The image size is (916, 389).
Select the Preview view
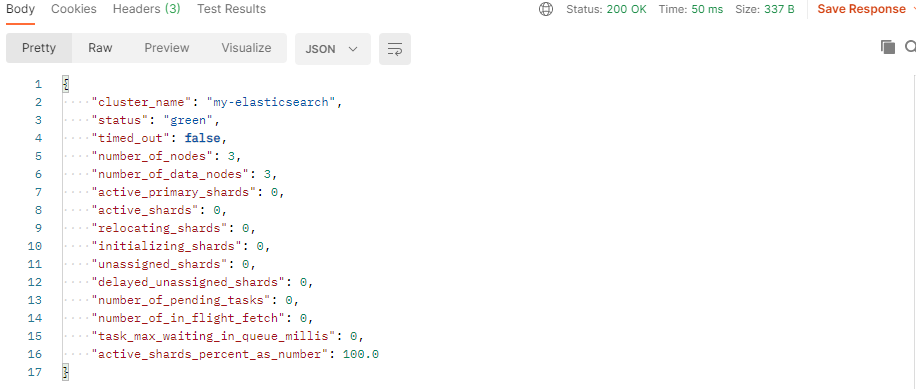click(167, 48)
